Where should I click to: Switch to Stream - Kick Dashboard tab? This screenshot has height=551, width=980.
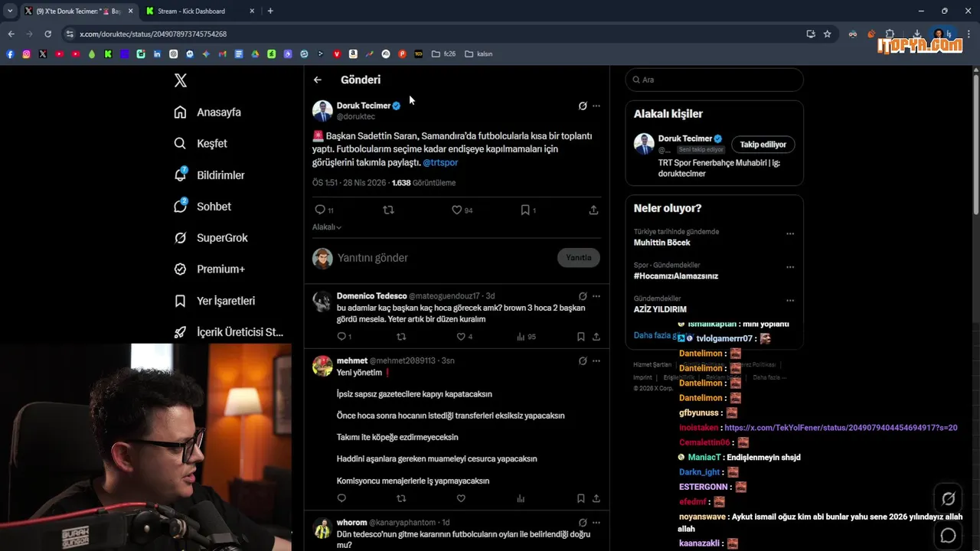[x=191, y=11]
